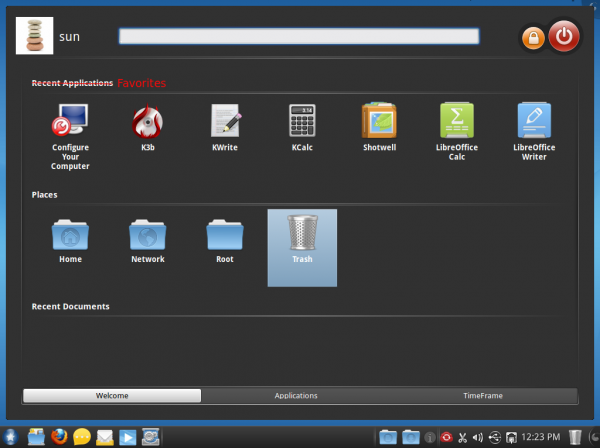Open clipboard scissors tray icon
Screen dimensions: 600x448
tap(462, 437)
